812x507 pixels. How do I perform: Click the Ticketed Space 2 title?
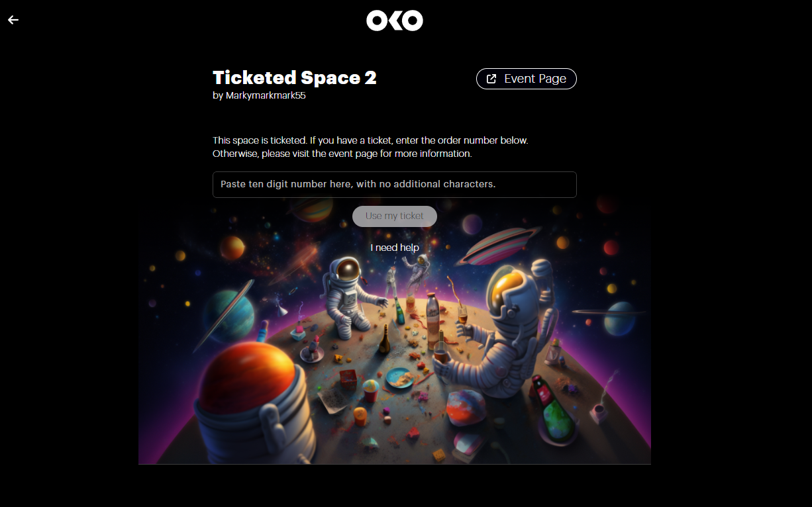tap(295, 78)
